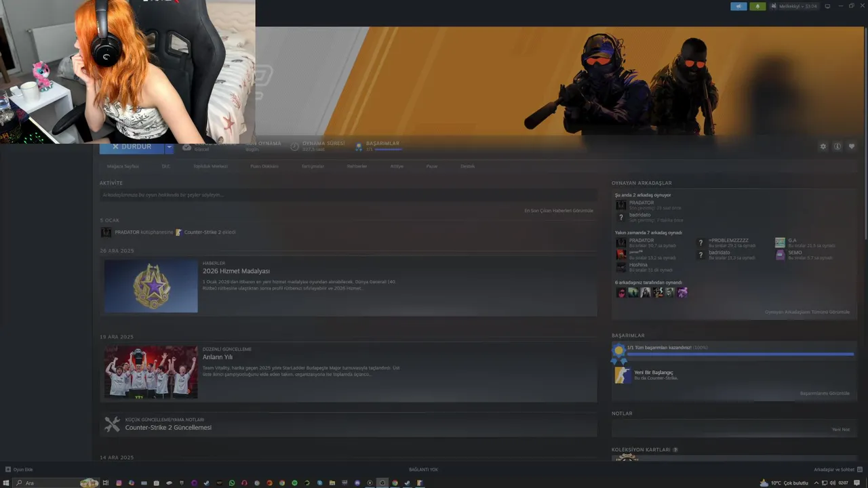Click Windows taskbar search box Ara

pos(57,483)
